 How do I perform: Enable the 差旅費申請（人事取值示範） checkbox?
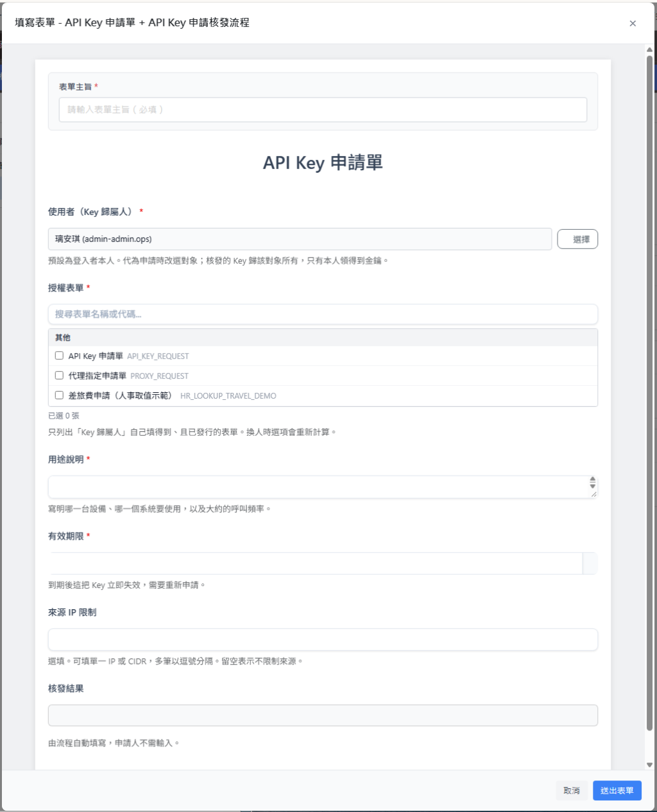[x=59, y=395]
